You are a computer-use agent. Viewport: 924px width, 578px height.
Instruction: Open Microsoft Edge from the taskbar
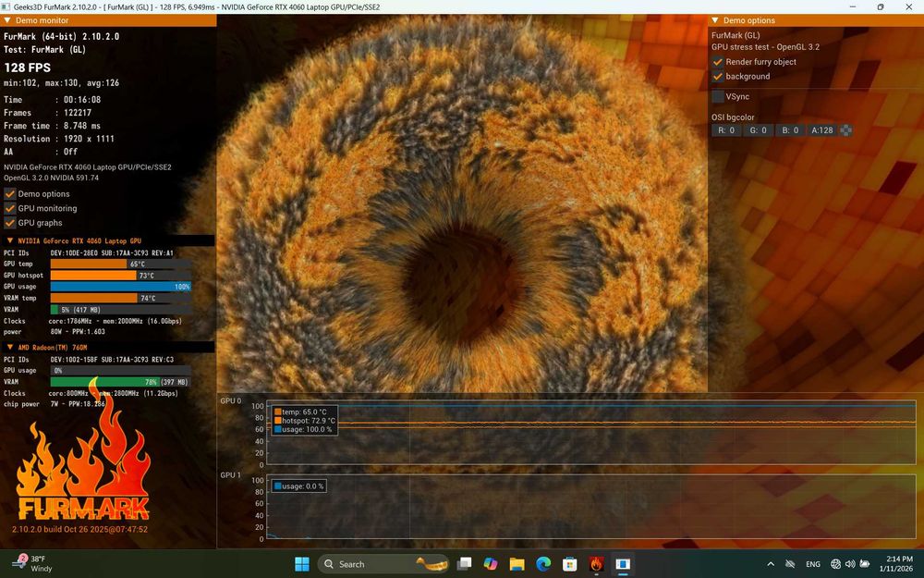click(x=543, y=564)
